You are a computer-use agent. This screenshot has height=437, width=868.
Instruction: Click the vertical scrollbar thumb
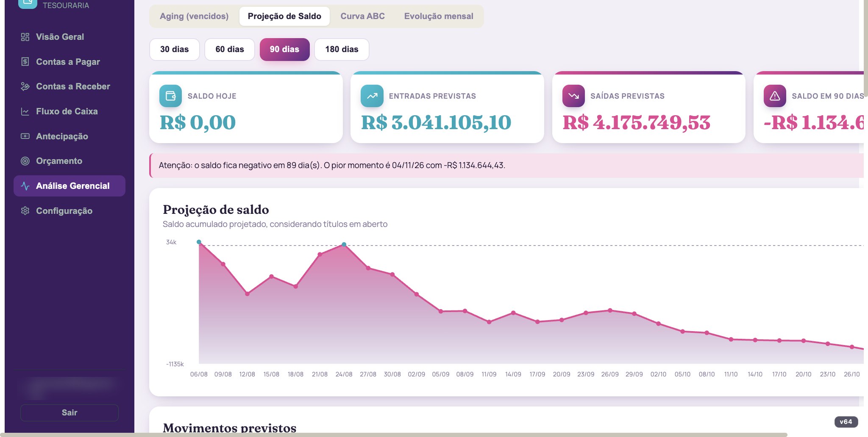[x=865, y=47]
